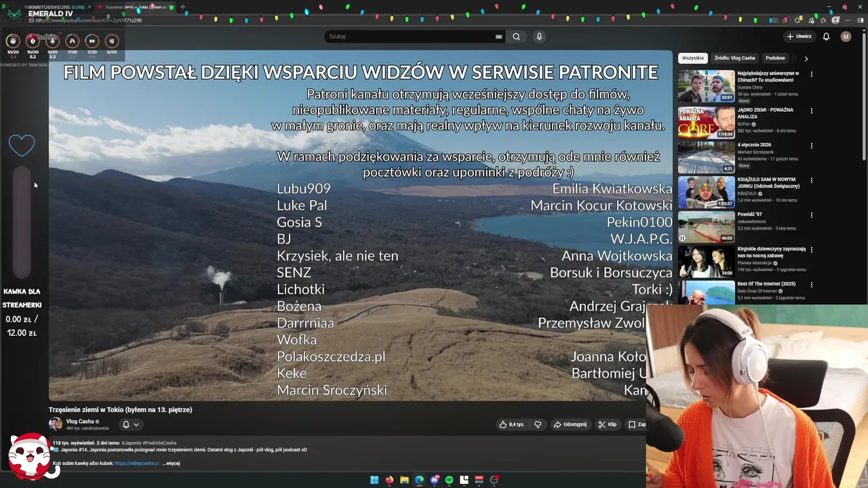The height and width of the screenshot is (488, 868).
Task: Click patron name Marcin Sroczyński
Action: 332,390
